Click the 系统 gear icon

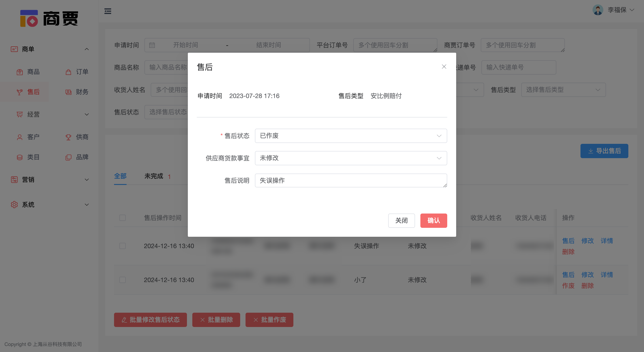coord(14,204)
